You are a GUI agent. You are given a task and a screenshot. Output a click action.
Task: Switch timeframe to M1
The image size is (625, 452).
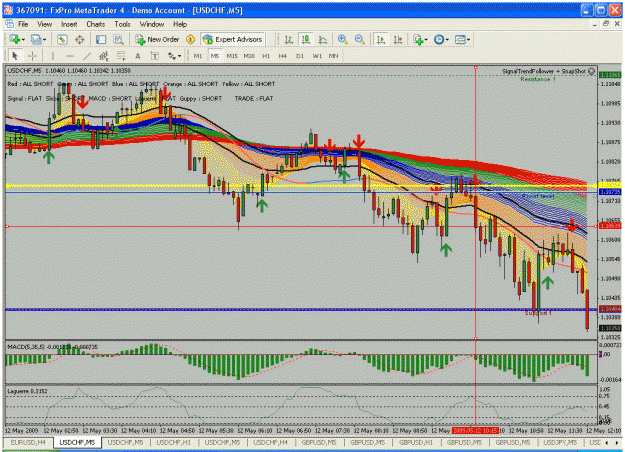click(198, 56)
